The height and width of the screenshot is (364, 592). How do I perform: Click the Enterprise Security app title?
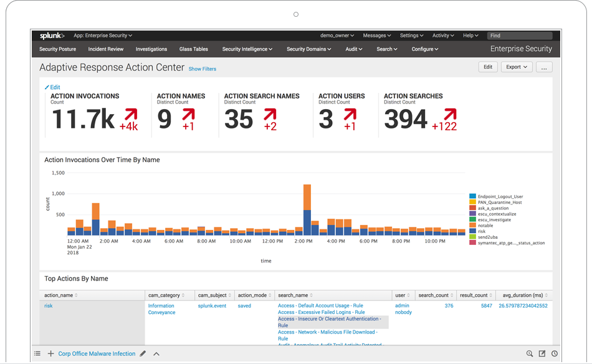point(521,49)
